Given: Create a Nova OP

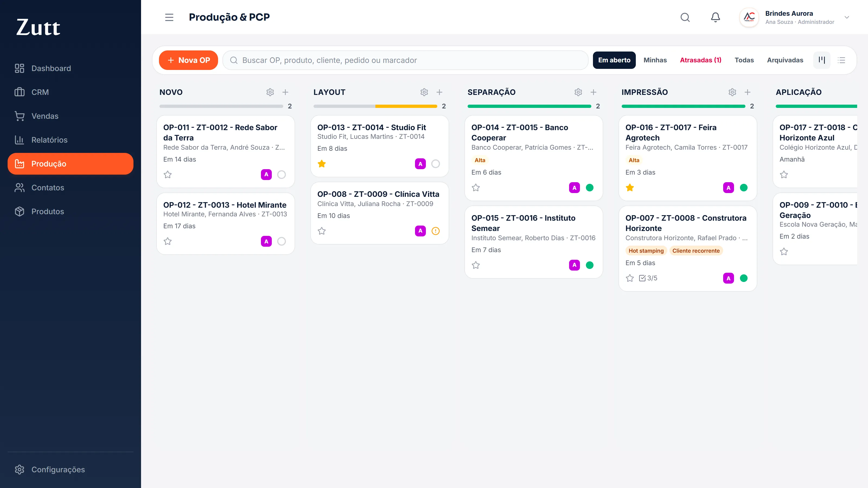Looking at the screenshot, I should pyautogui.click(x=188, y=60).
